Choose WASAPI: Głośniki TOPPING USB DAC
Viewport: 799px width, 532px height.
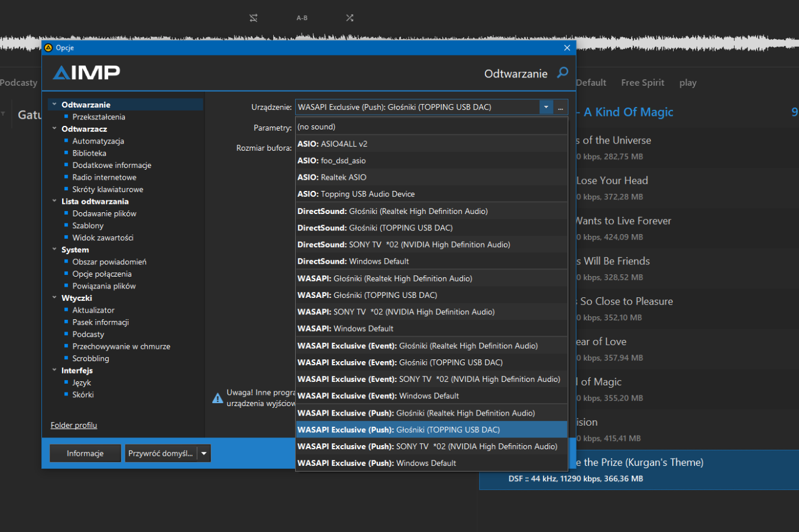[432, 295]
